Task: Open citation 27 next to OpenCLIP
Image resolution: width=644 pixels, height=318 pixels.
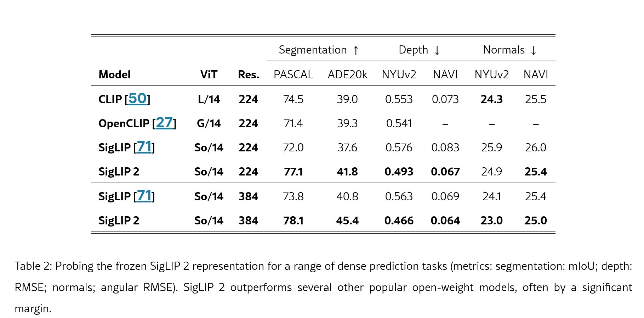Action: (x=164, y=123)
